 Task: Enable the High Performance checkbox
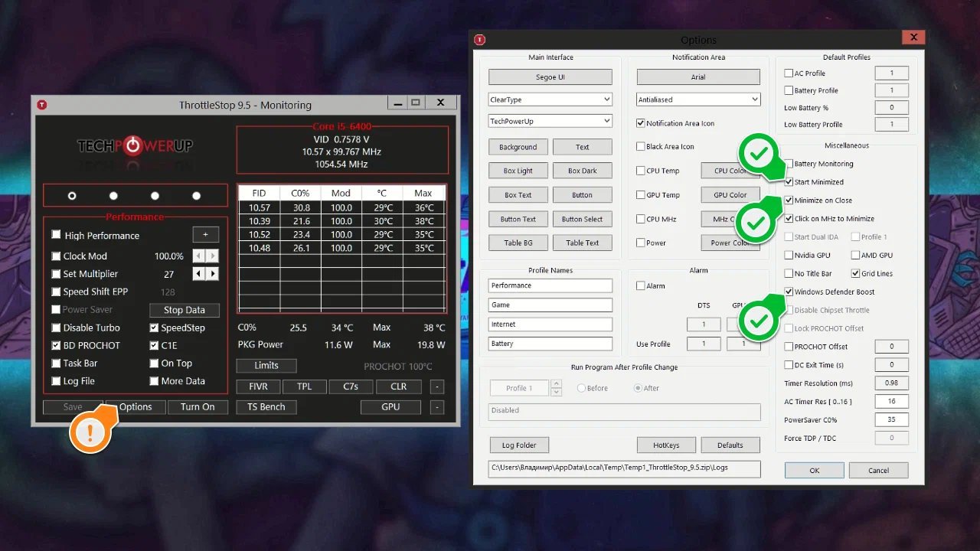56,235
